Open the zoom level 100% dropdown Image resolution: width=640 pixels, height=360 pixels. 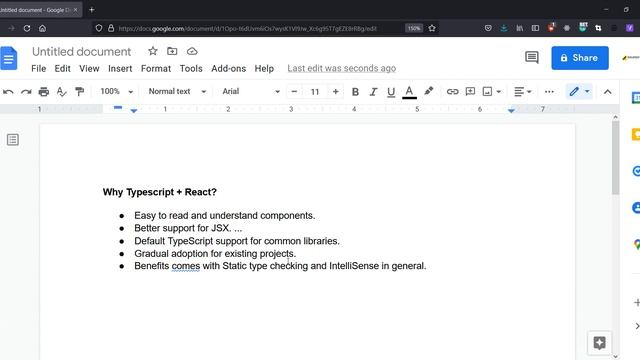(117, 91)
